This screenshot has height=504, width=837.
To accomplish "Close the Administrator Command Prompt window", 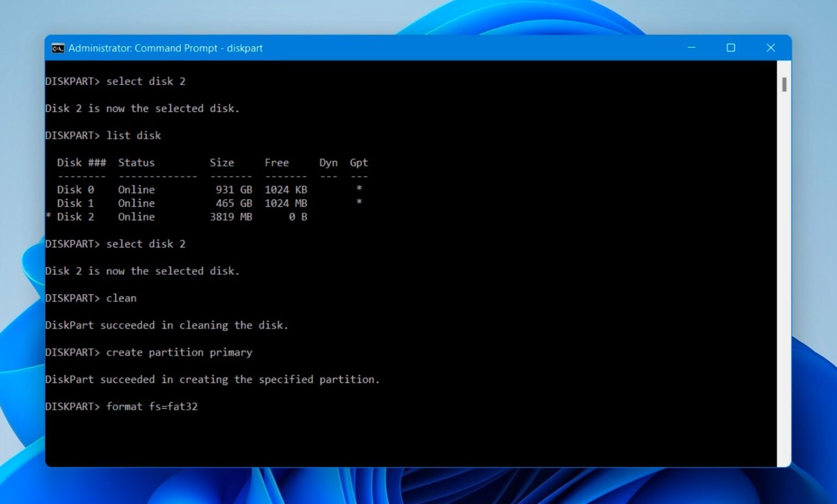I will [771, 48].
